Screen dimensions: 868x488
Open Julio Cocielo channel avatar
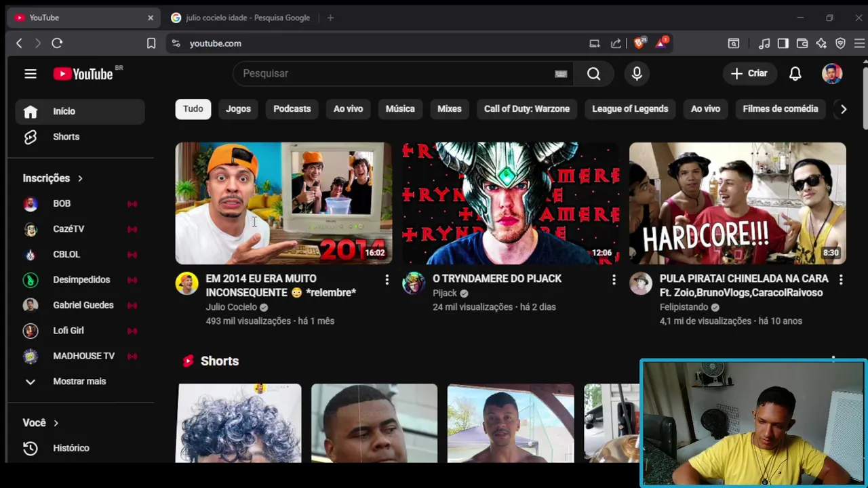(186, 283)
